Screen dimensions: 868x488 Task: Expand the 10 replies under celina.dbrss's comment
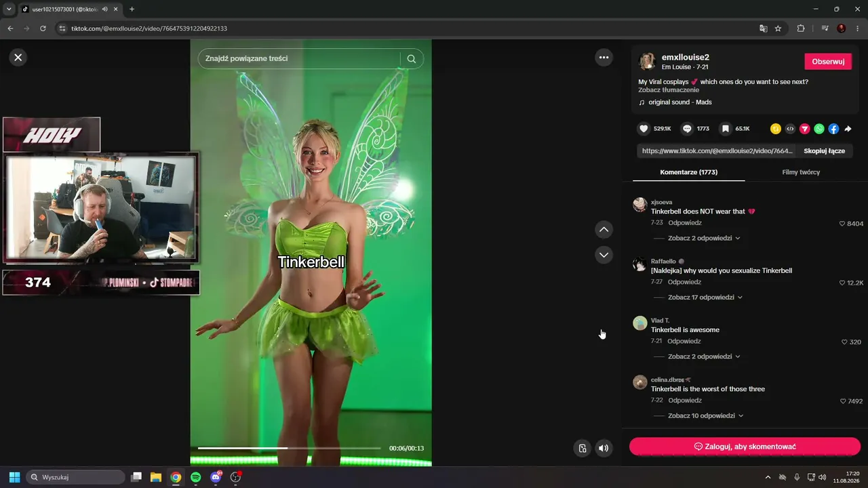tap(706, 416)
